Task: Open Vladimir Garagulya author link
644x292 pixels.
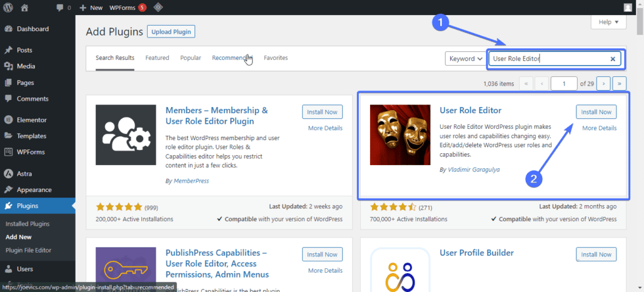Action: pos(474,169)
